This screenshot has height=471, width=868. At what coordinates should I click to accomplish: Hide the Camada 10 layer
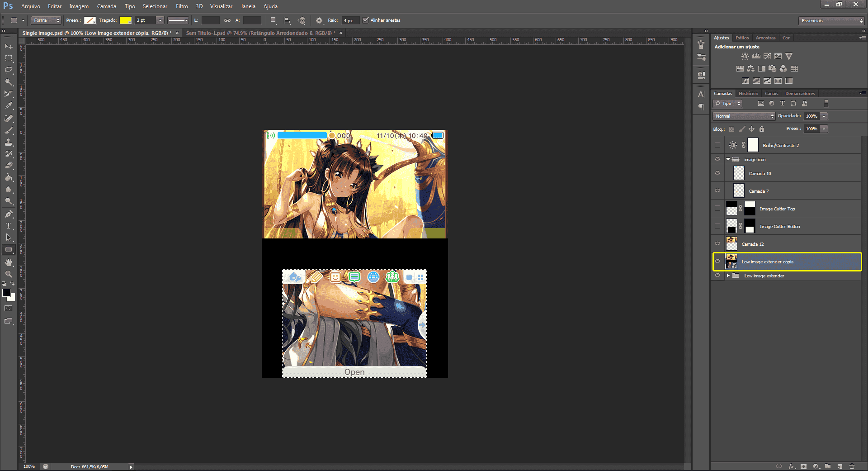[717, 173]
